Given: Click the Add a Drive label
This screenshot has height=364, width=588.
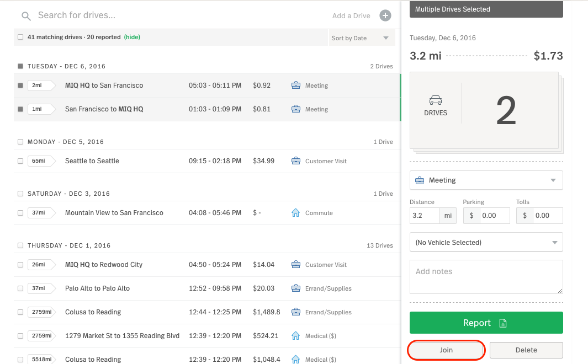Looking at the screenshot, I should pyautogui.click(x=351, y=16).
